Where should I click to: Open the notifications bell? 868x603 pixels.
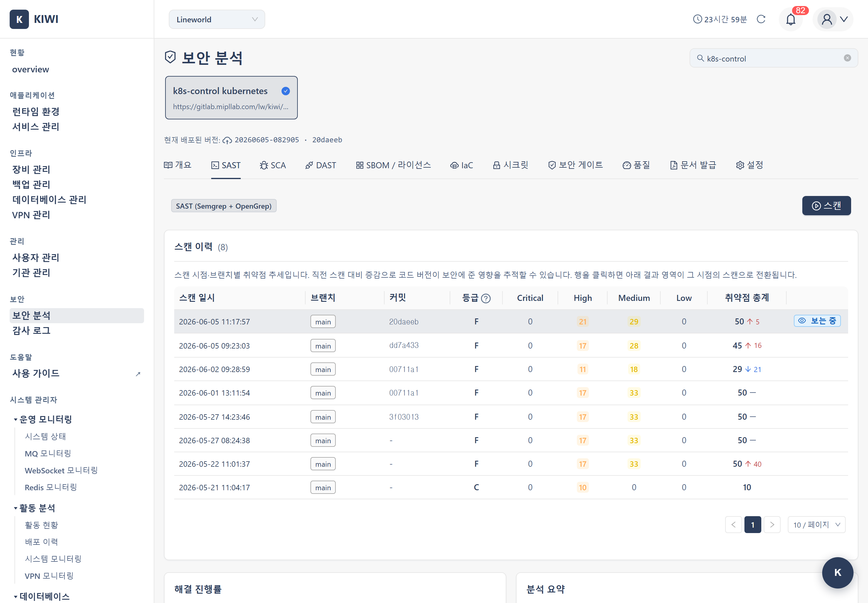tap(791, 19)
